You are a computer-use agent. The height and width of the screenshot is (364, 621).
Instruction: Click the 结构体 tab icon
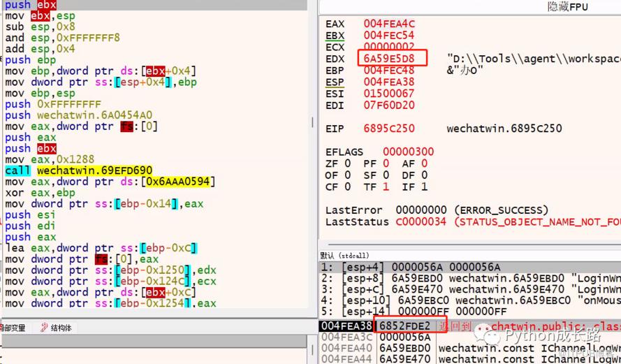tap(44, 328)
